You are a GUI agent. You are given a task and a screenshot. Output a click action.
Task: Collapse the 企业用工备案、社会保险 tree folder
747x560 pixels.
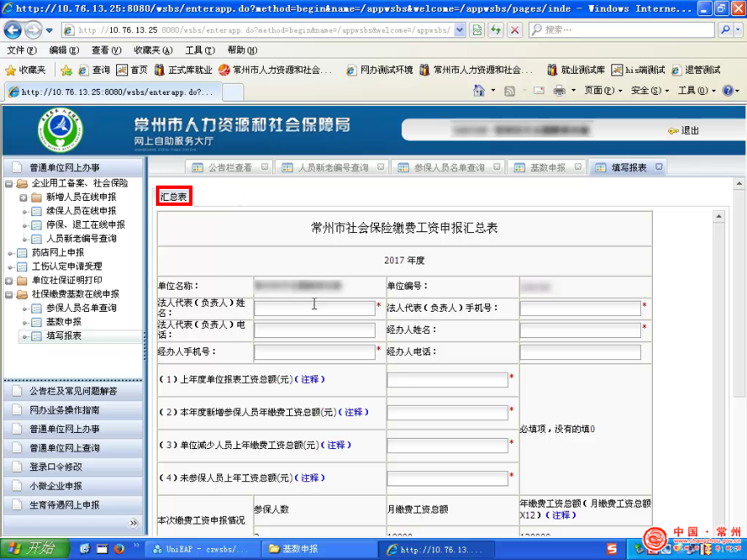tap(9, 183)
